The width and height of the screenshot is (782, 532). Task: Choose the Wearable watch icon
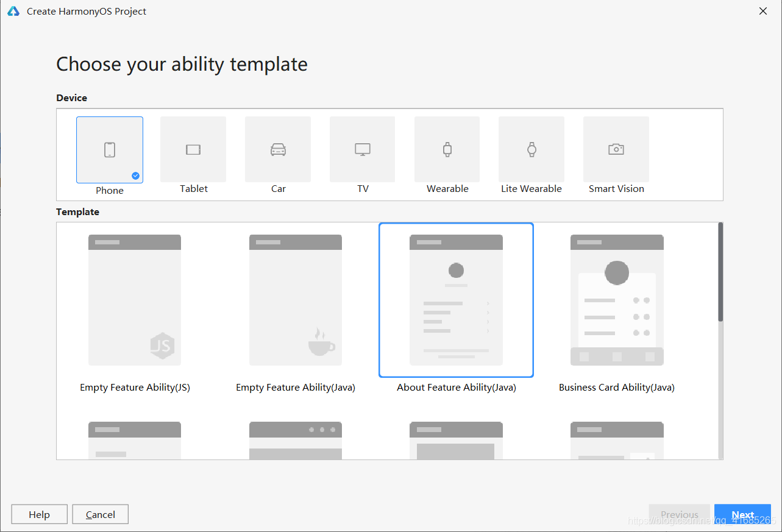pos(447,149)
